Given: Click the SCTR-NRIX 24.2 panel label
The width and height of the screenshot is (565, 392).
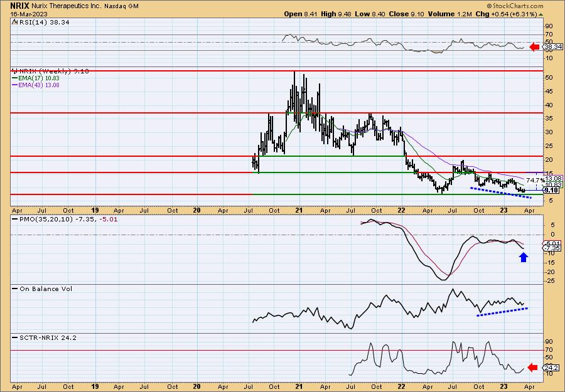Looking at the screenshot, I should click(45, 337).
